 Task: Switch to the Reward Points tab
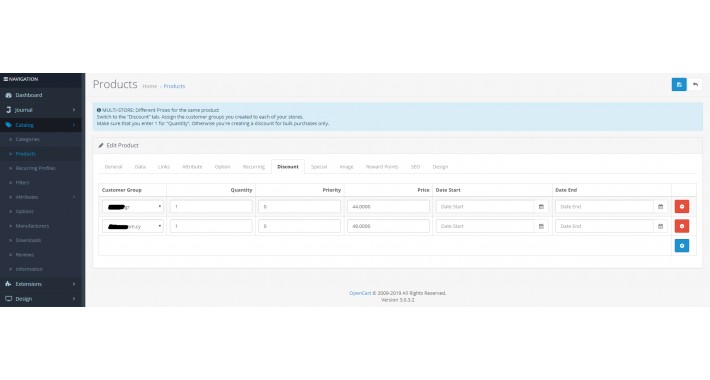pos(382,167)
